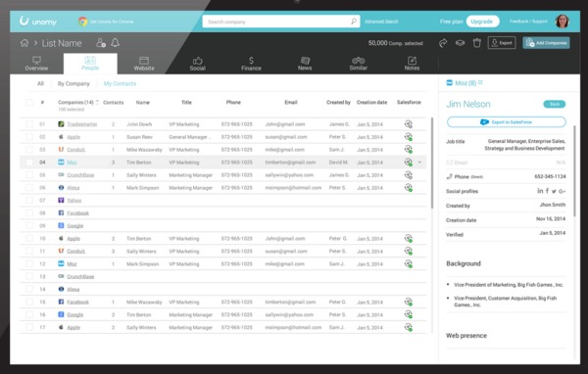The height and width of the screenshot is (374, 588).
Task: Open the Feedback / Support link
Action: click(528, 22)
